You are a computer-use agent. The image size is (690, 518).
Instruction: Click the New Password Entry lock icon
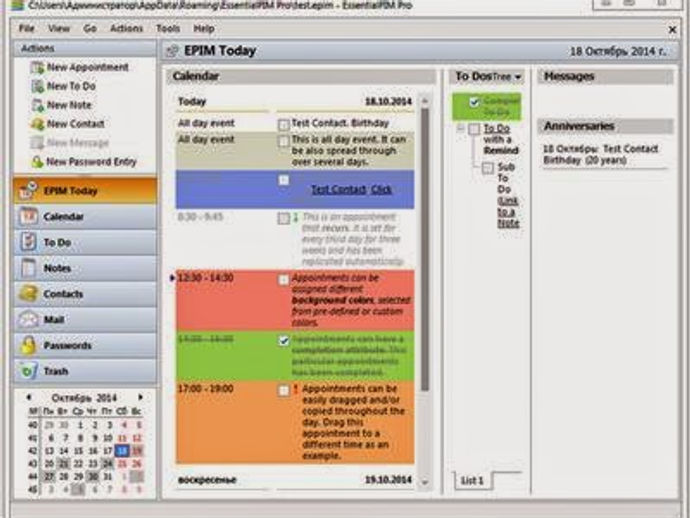(x=37, y=162)
